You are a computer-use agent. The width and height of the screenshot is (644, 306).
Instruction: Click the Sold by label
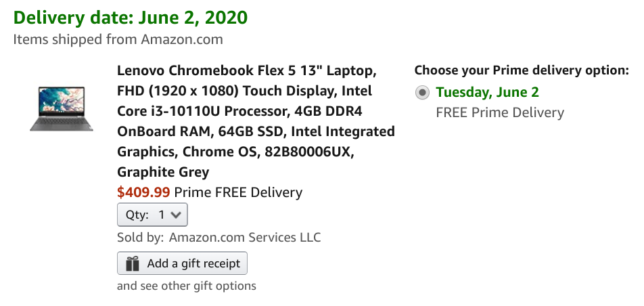click(141, 238)
